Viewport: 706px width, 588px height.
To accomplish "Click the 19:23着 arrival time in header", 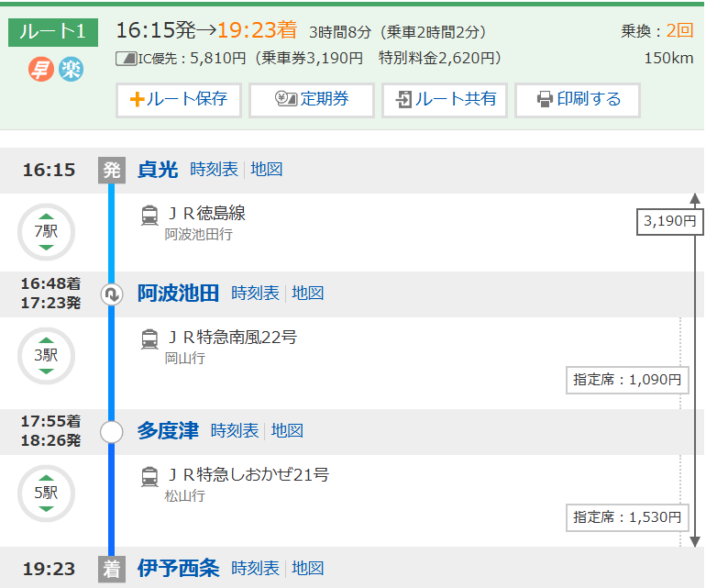I will pyautogui.click(x=257, y=30).
